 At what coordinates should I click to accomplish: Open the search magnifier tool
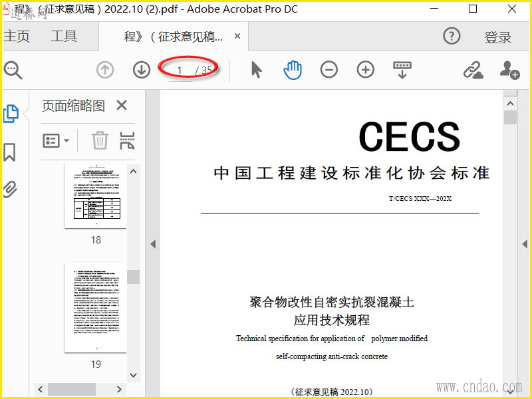click(x=13, y=70)
